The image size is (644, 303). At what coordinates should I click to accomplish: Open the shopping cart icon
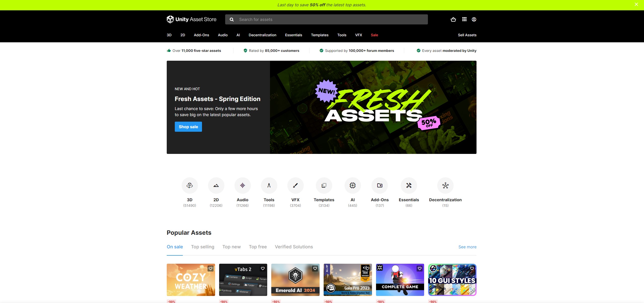tap(453, 19)
